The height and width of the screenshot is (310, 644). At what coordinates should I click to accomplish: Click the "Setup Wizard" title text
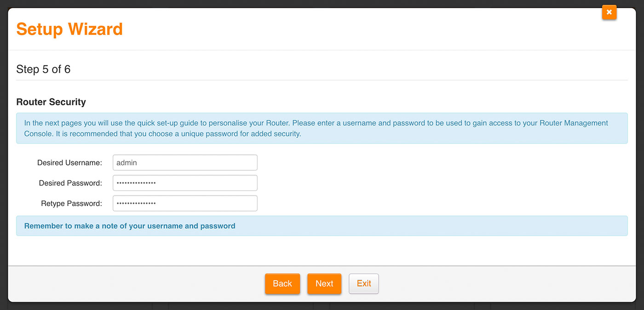coord(69,29)
